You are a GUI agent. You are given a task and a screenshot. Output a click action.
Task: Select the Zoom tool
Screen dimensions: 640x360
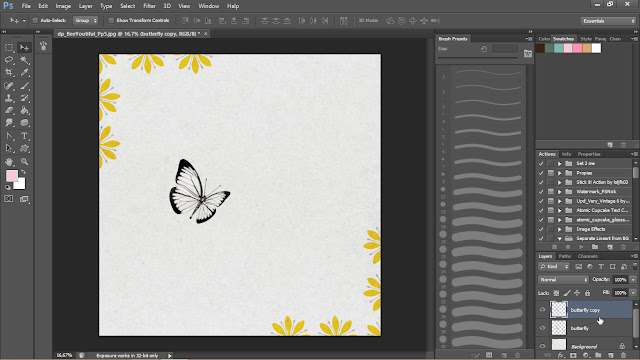(x=24, y=162)
